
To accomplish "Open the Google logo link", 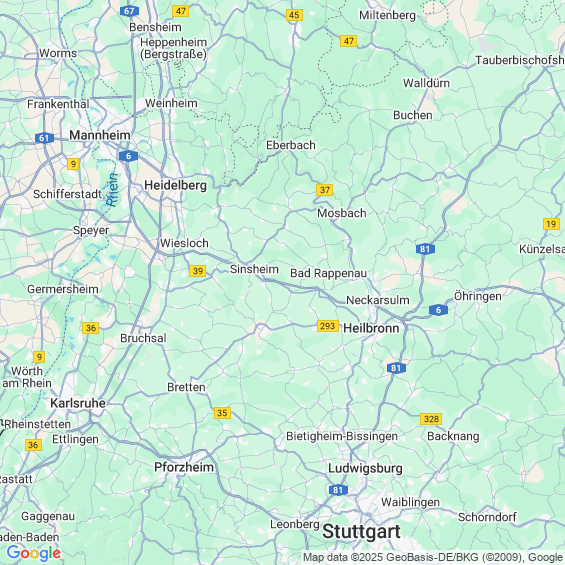I will [34, 553].
